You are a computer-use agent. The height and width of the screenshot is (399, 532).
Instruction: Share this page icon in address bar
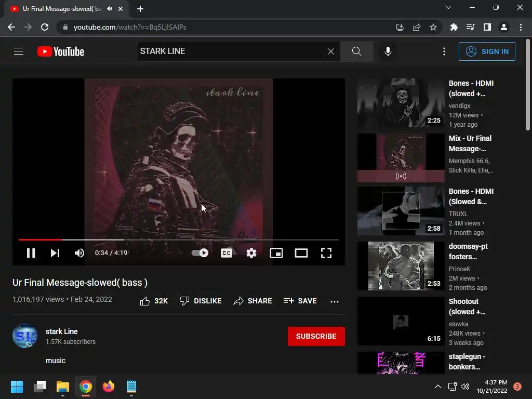417,27
